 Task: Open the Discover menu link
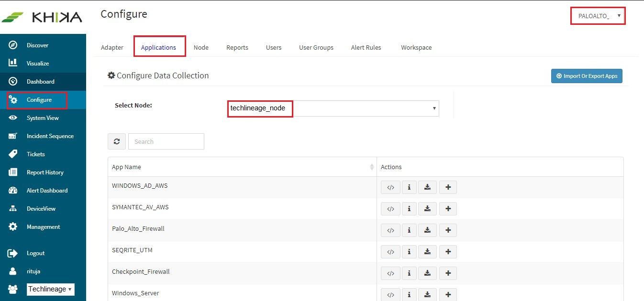point(37,45)
